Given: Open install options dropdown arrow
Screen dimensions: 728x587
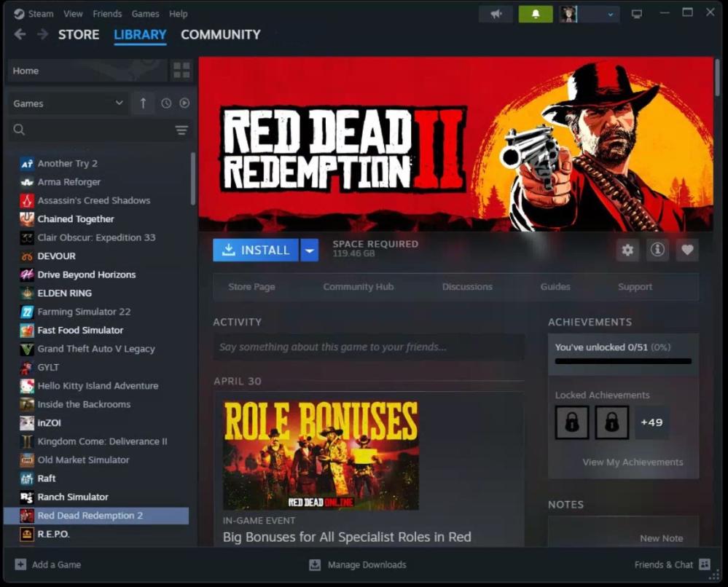Looking at the screenshot, I should (309, 250).
